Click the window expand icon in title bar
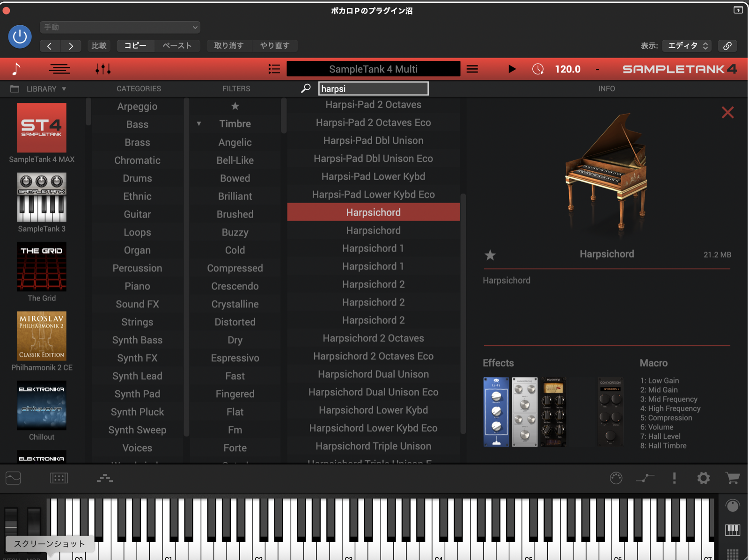This screenshot has width=749, height=560. click(738, 10)
